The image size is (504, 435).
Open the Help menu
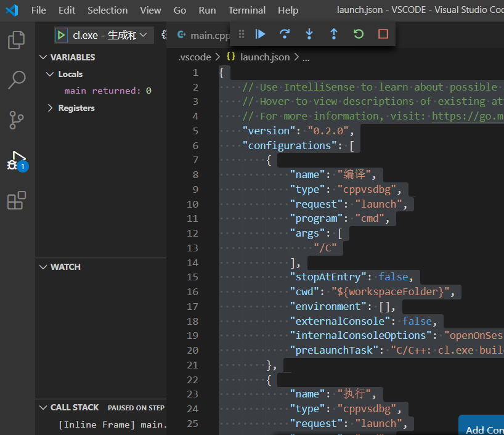click(288, 10)
